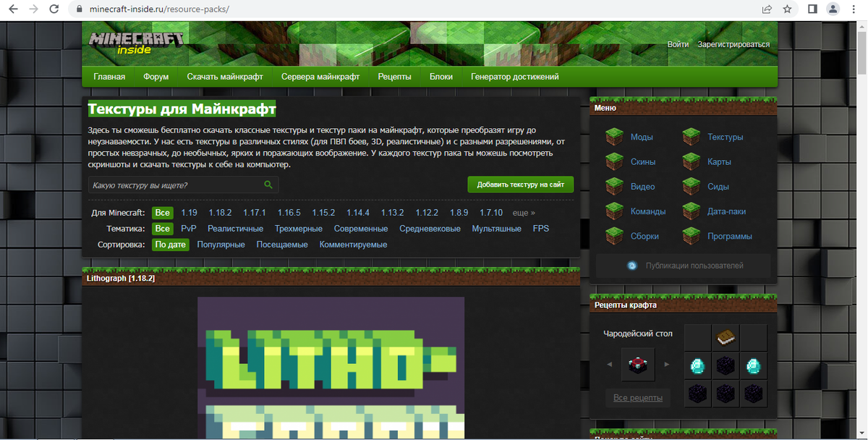868x440 pixels.
Task: Filter textures by version 1.16.5
Action: pyautogui.click(x=289, y=213)
